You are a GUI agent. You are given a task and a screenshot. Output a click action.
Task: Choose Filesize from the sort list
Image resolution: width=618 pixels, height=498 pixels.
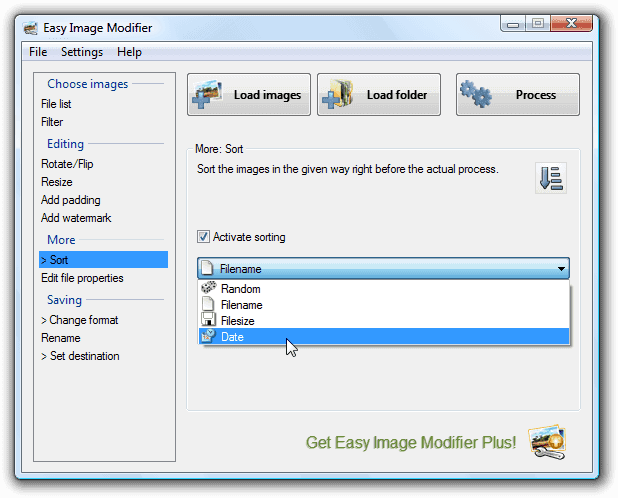383,321
